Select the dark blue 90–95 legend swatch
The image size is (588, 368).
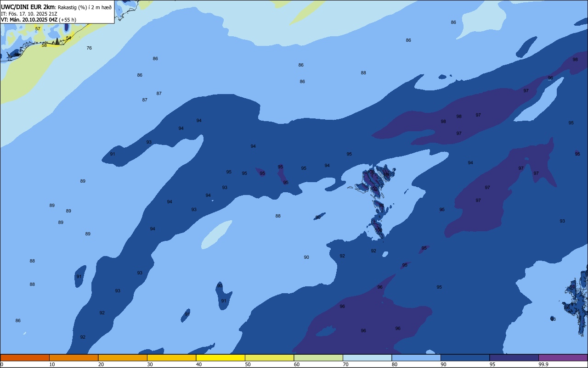coord(465,357)
